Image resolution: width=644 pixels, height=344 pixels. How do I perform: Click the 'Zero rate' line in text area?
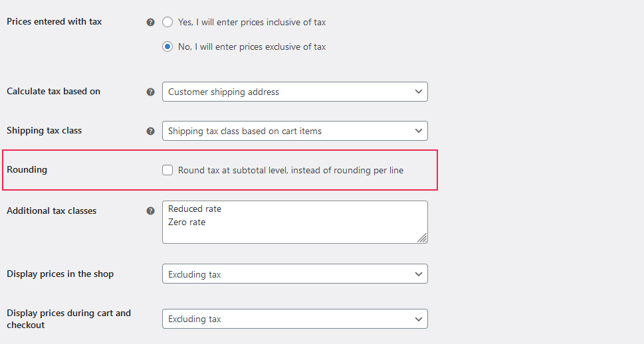[187, 222]
